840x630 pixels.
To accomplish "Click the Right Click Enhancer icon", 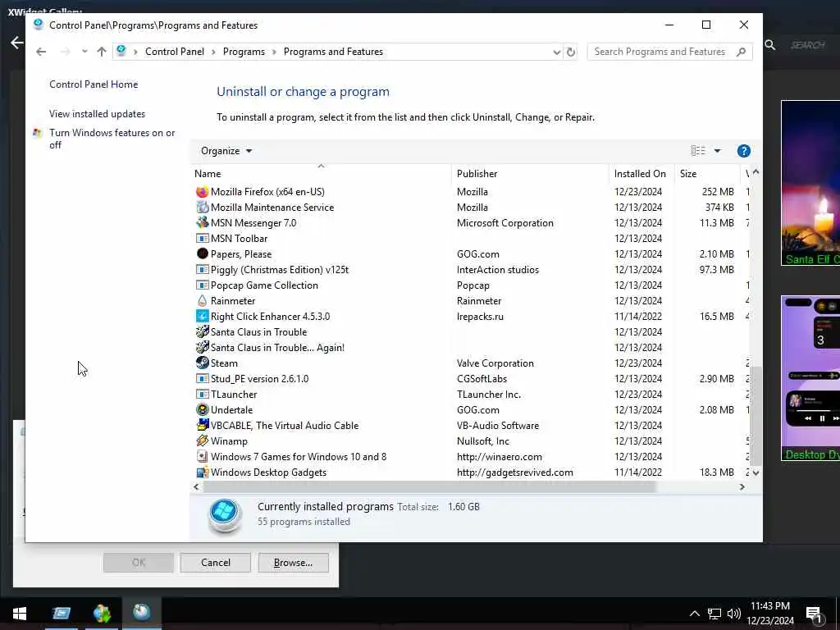I will coord(202,316).
